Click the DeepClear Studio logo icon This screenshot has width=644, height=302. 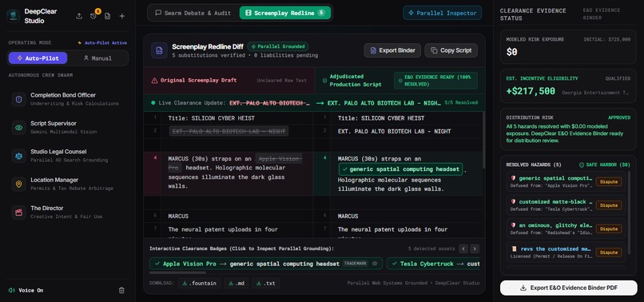pos(13,16)
